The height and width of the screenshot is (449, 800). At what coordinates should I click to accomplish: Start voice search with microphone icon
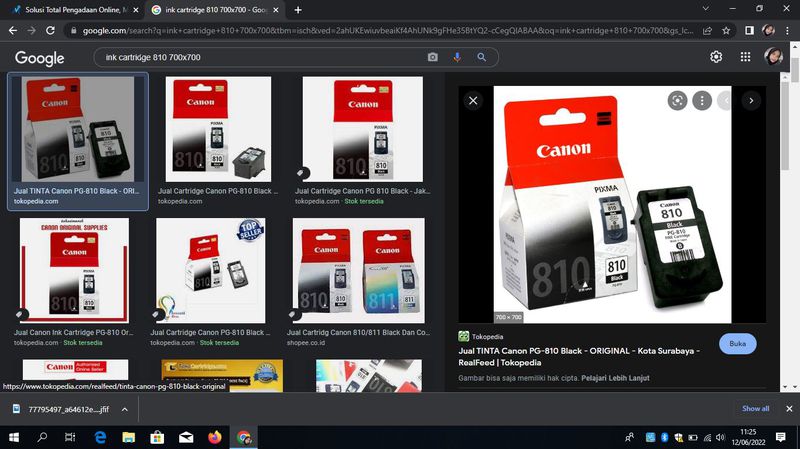pos(457,57)
